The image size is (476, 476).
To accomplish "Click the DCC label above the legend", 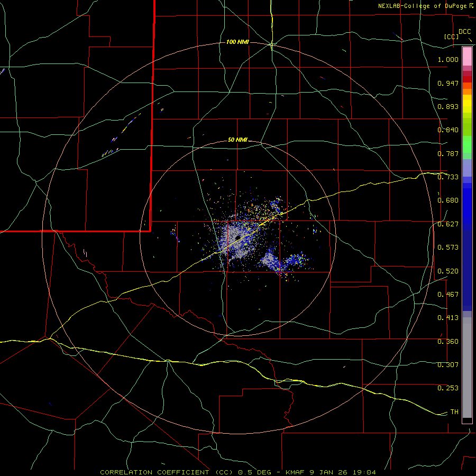I will [464, 31].
